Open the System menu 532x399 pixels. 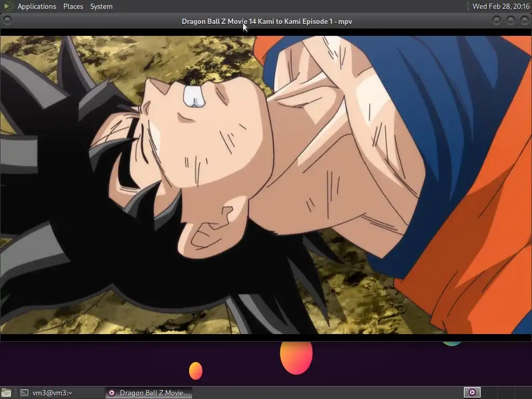pyautogui.click(x=101, y=6)
